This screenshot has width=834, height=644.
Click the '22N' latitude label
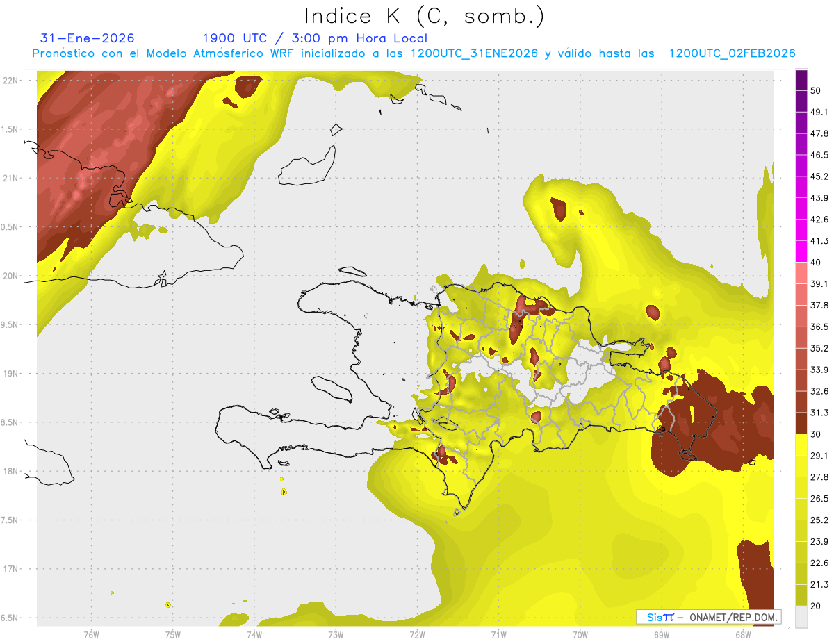click(11, 80)
